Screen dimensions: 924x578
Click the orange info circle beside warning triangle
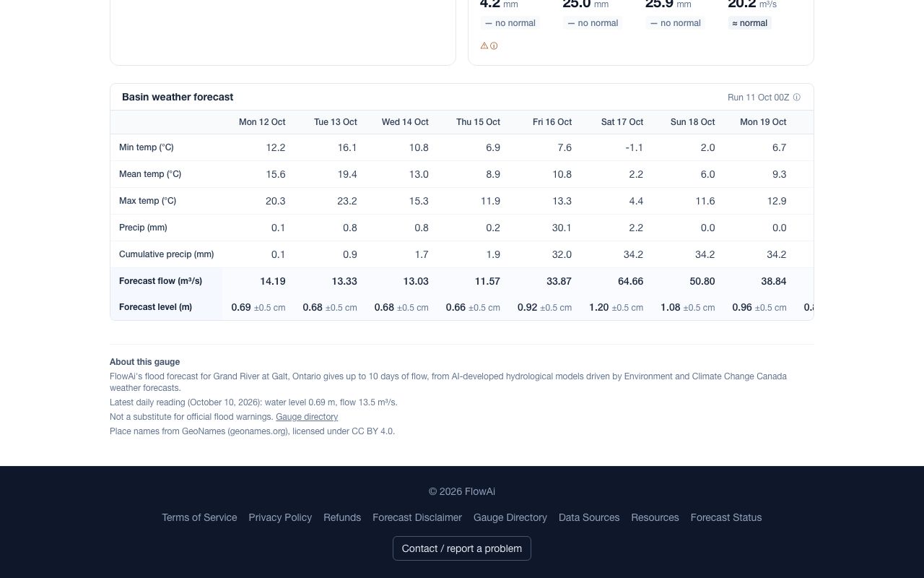pos(494,46)
